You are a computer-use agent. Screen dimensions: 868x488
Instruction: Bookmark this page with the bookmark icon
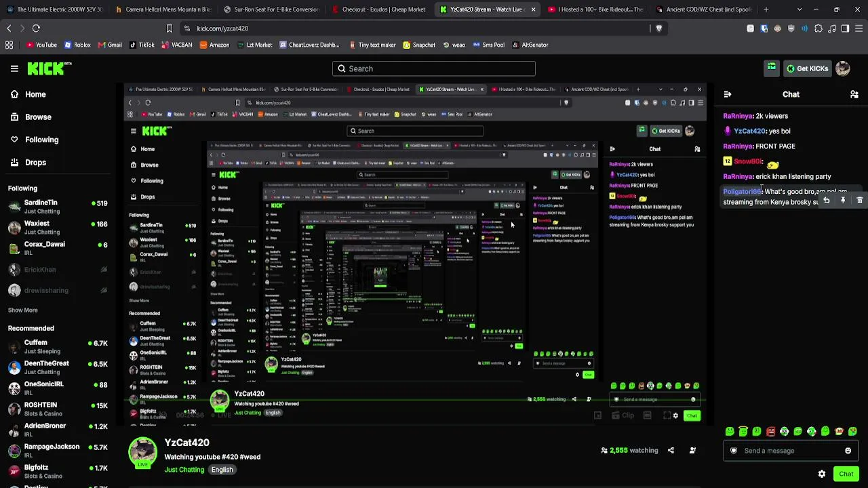[170, 28]
